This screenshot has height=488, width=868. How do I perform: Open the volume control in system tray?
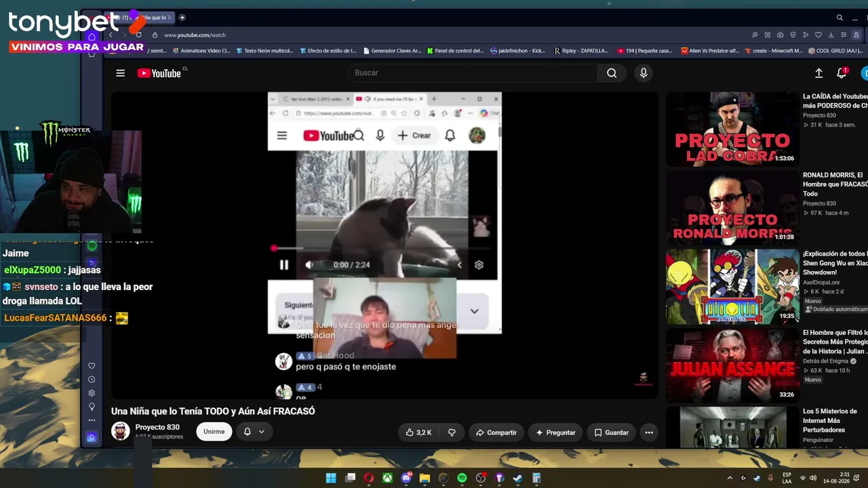pyautogui.click(x=812, y=478)
